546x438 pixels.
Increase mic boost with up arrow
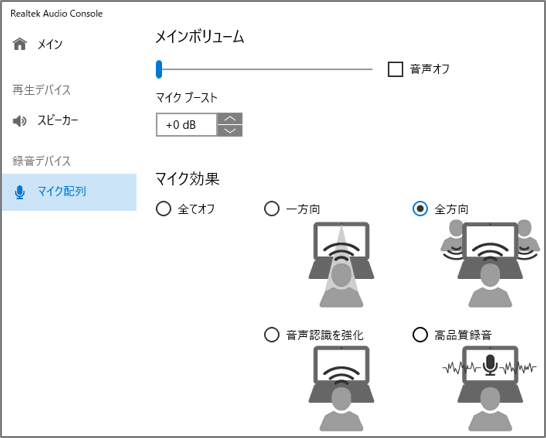[x=230, y=119]
